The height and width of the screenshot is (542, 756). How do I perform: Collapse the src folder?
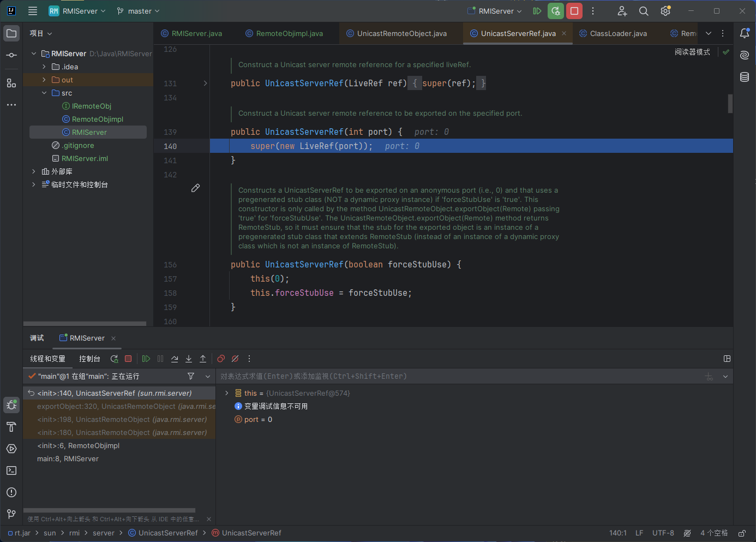[44, 93]
